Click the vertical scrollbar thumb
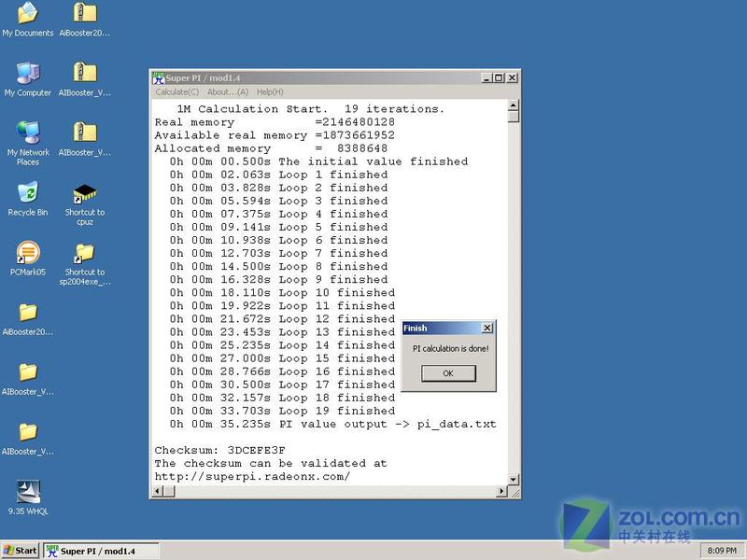This screenshot has height=560, width=747. (513, 116)
